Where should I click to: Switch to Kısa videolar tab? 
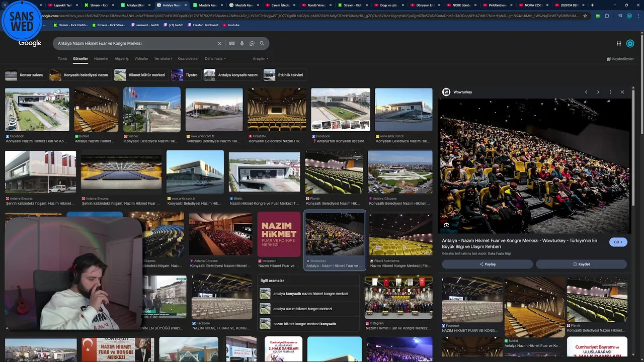click(x=188, y=59)
